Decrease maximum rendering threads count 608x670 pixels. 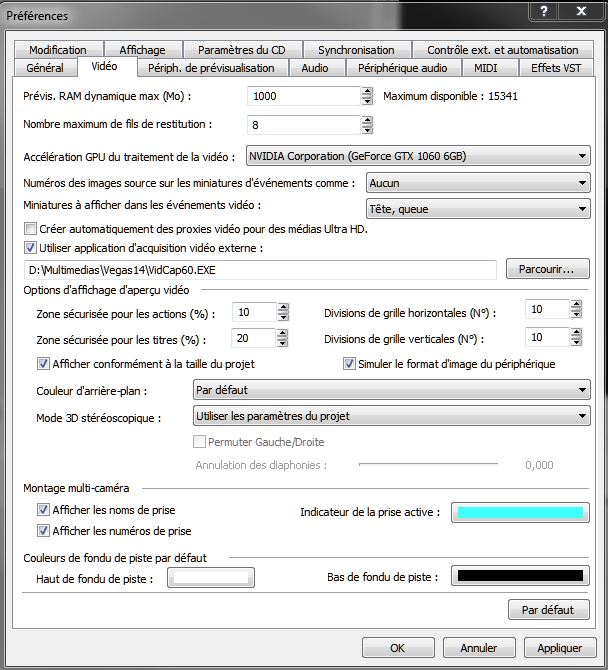(367, 129)
